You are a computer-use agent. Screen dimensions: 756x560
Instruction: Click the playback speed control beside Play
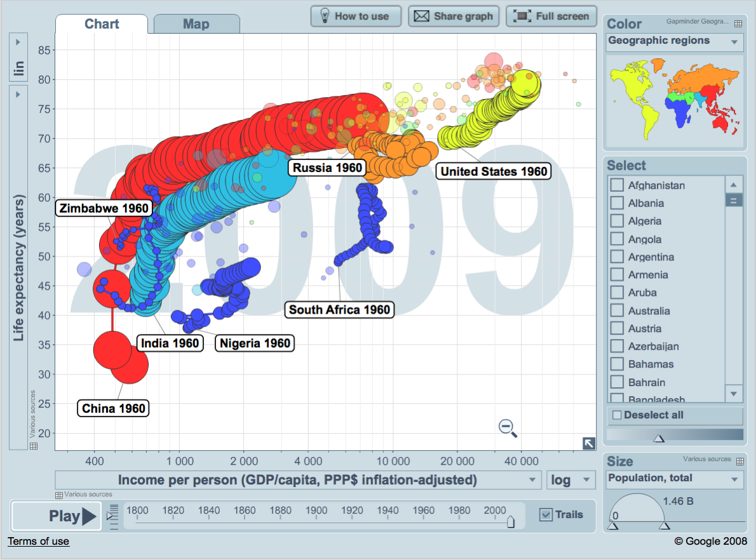[114, 516]
